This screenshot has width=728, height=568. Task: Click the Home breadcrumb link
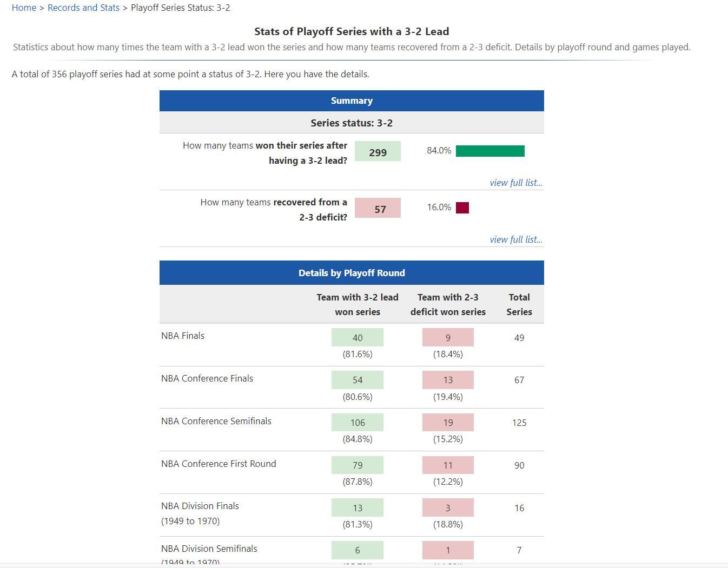pos(24,8)
